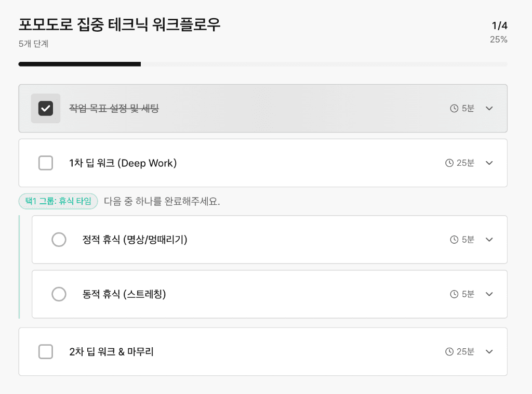
Task: Click the 포모도로 집중 테크닉 워크플로우 title
Action: (x=118, y=24)
